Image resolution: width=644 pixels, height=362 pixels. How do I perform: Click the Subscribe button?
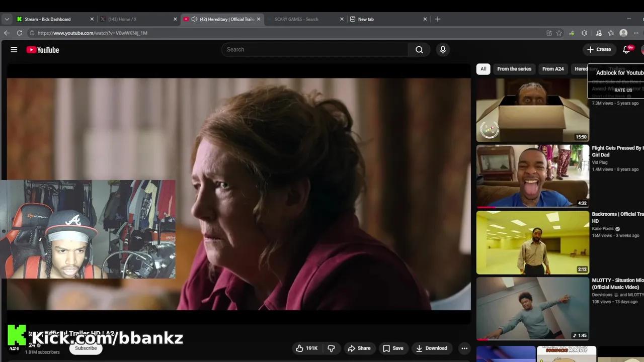[x=86, y=348]
